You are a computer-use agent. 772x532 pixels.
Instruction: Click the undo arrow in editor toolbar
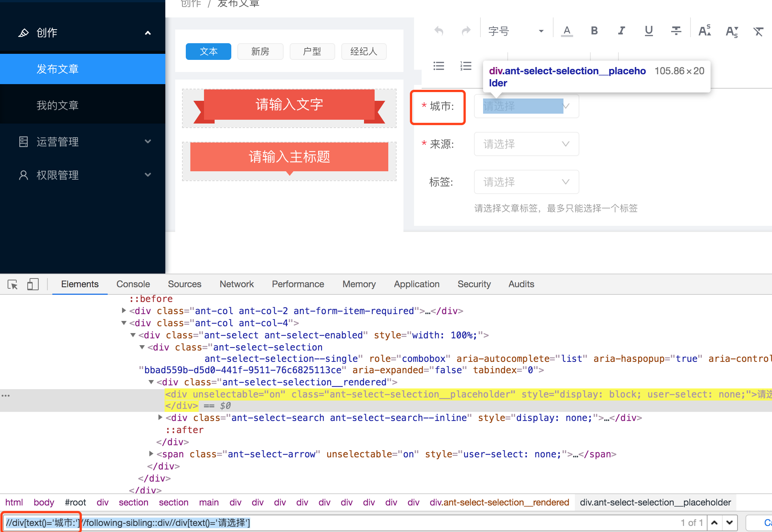coord(439,31)
